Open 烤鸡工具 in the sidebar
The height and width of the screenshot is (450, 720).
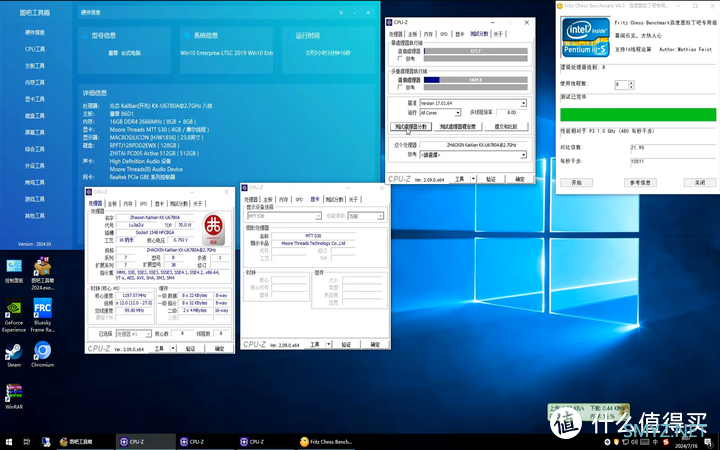35,182
